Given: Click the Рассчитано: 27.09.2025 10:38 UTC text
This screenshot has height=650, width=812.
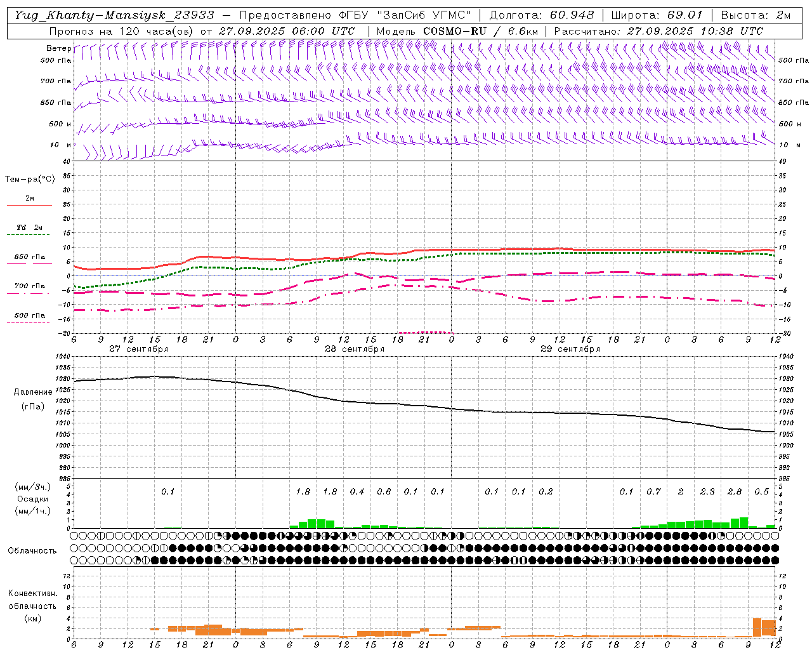Looking at the screenshot, I should (658, 30).
